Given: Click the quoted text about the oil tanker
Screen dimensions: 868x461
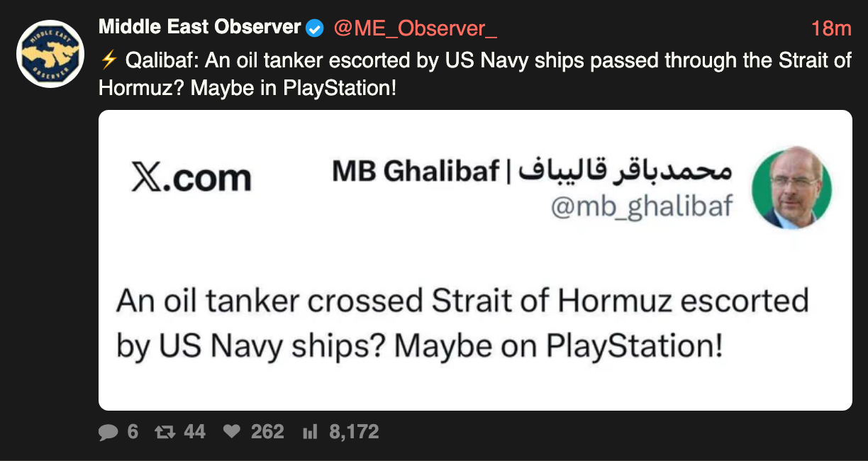Looking at the screenshot, I should point(462,323).
